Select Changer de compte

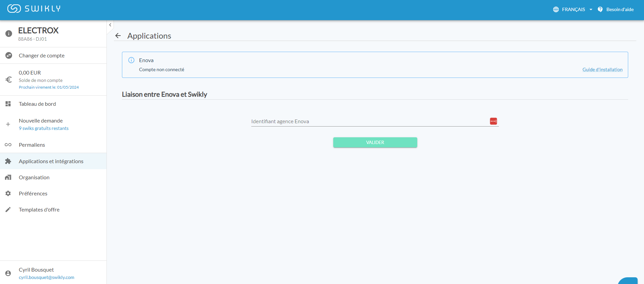click(42, 55)
